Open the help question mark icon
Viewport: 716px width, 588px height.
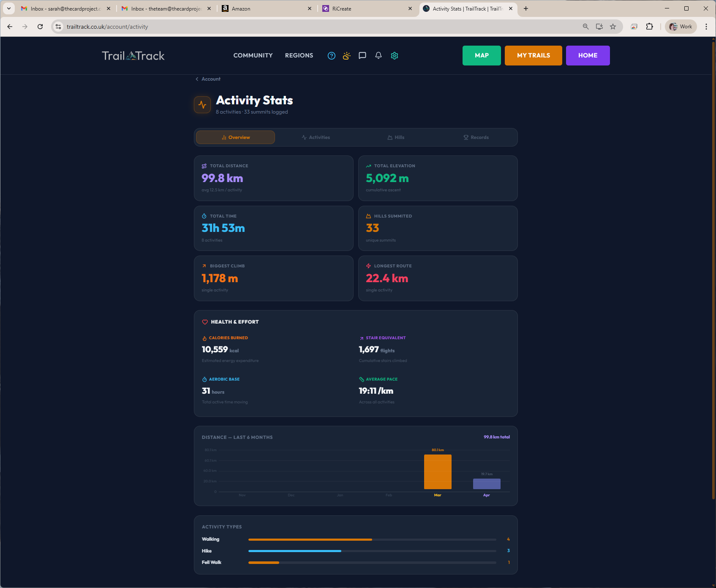[x=332, y=56]
